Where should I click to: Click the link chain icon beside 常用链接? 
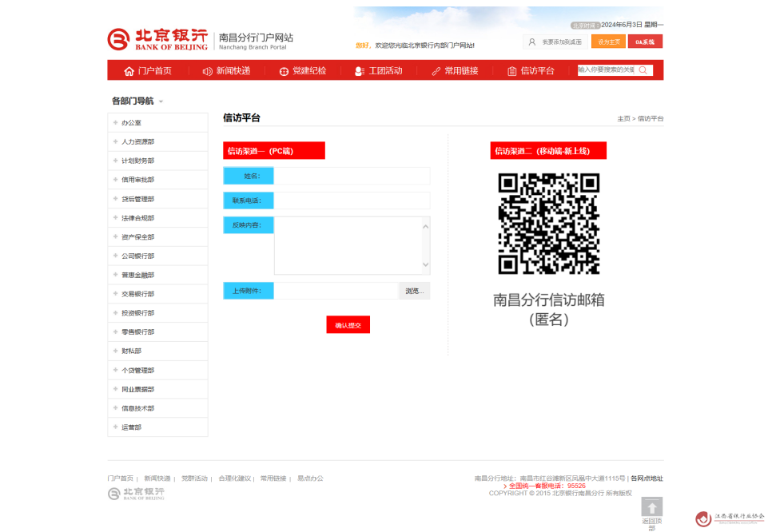pyautogui.click(x=436, y=71)
